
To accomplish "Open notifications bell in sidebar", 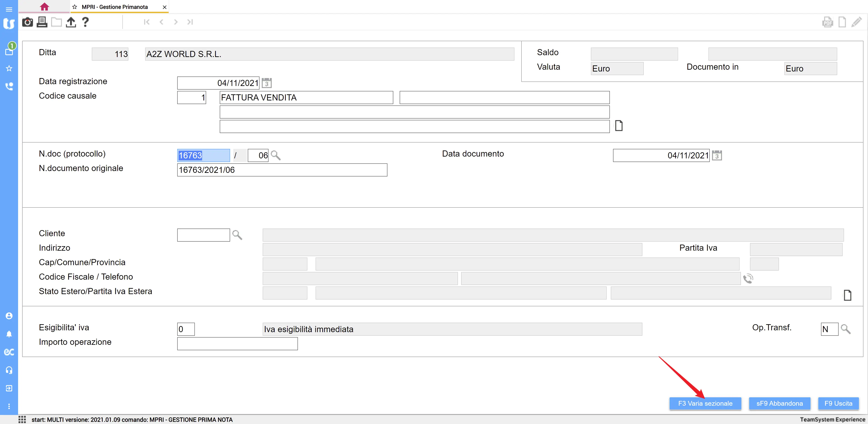I will coord(9,334).
